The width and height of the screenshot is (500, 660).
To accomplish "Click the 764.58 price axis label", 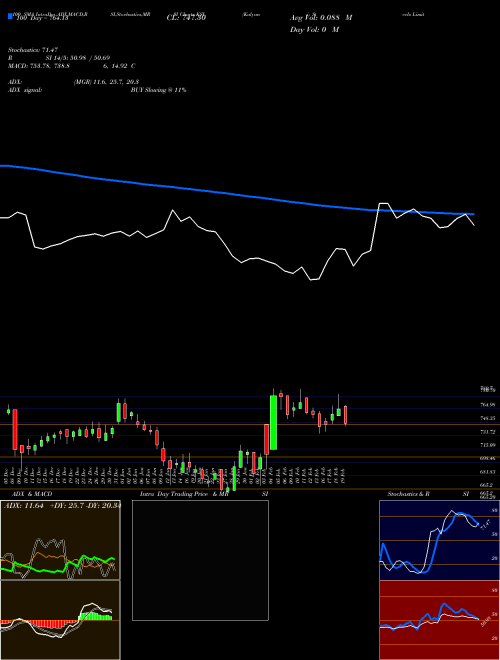I will [x=488, y=405].
